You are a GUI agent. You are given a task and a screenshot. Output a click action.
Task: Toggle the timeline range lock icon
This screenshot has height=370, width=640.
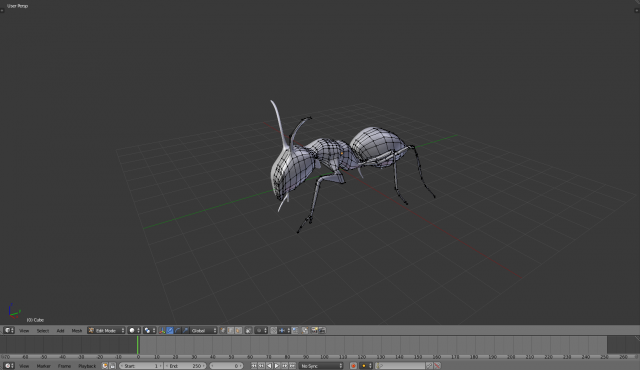113,366
